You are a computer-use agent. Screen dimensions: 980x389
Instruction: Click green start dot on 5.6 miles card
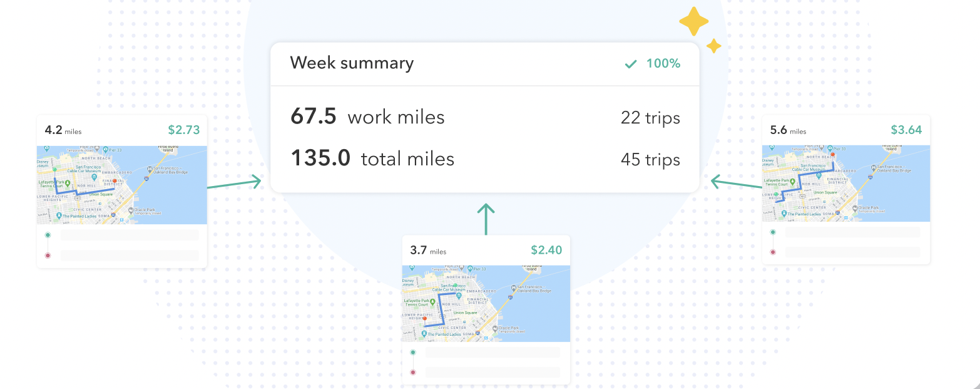tap(773, 232)
